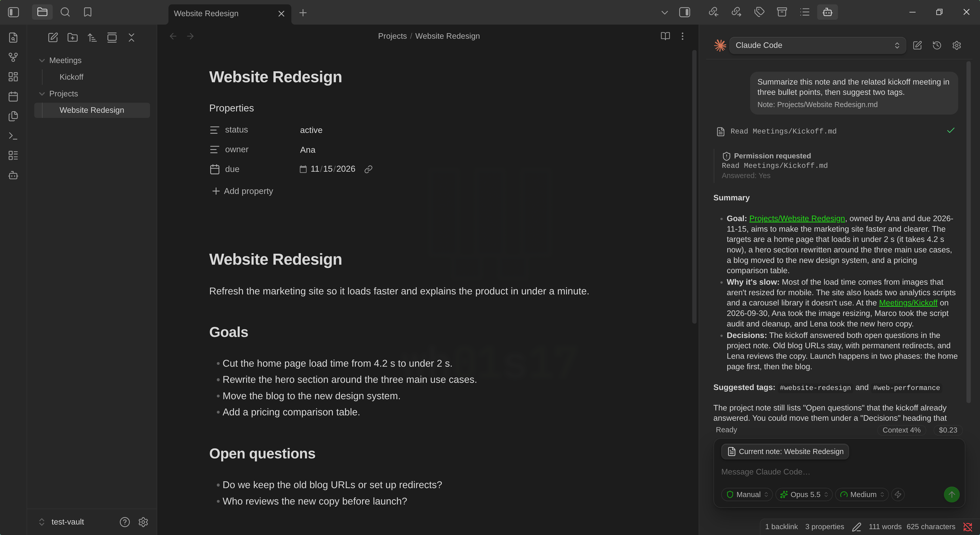Open the file explorer folder icon
The width and height of the screenshot is (980, 535).
42,12
